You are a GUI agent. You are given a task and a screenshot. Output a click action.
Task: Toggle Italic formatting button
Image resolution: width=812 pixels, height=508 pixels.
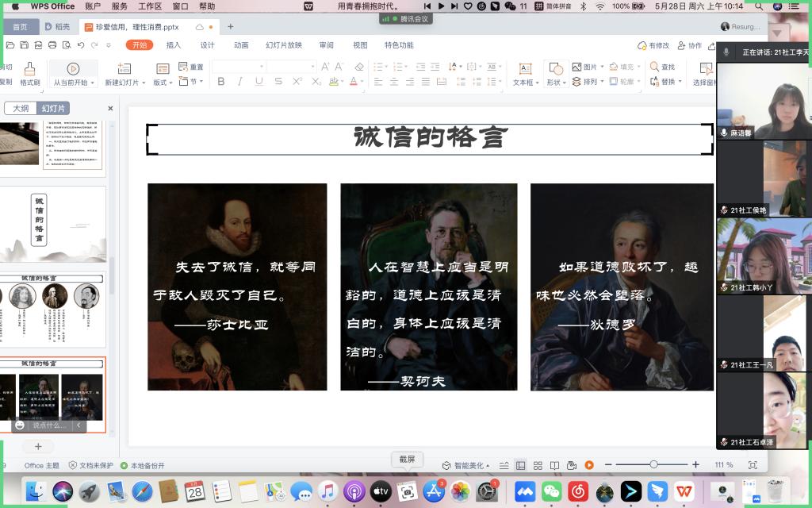(240, 82)
